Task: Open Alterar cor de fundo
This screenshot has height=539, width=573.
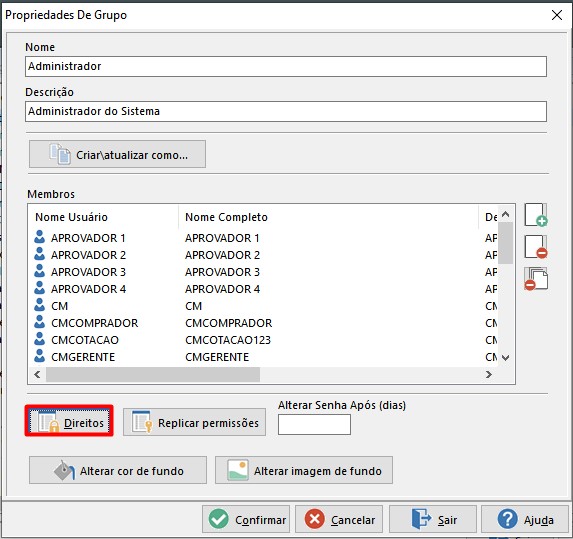Action: (118, 470)
